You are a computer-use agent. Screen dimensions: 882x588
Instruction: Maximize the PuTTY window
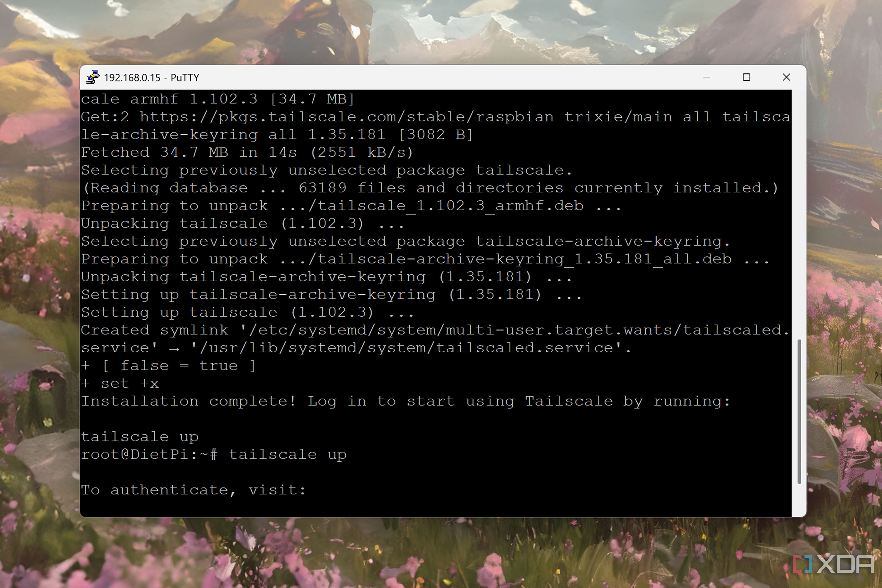746,77
